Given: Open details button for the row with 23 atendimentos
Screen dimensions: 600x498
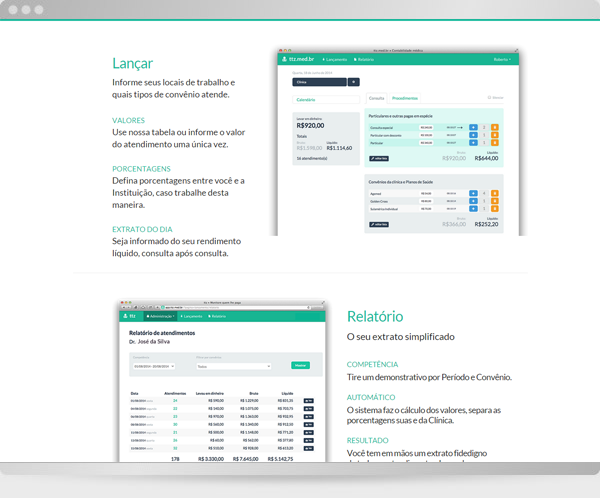Looking at the screenshot, I should pyautogui.click(x=308, y=416).
